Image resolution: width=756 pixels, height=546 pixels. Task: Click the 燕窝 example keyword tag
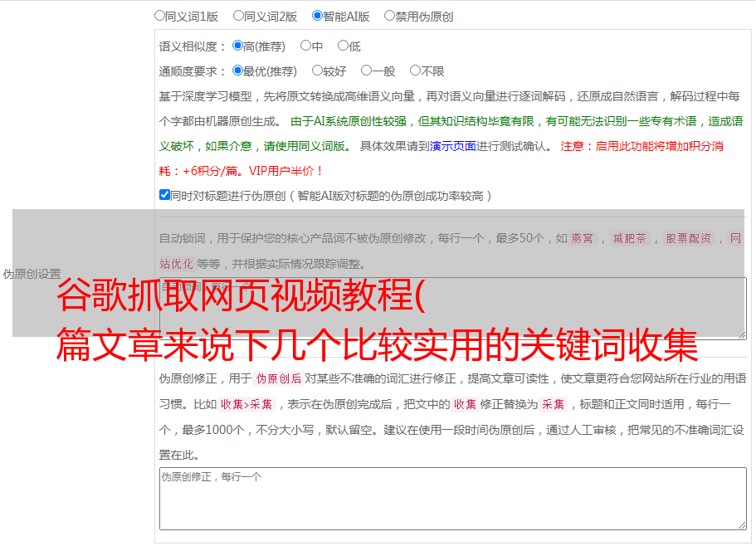[583, 238]
